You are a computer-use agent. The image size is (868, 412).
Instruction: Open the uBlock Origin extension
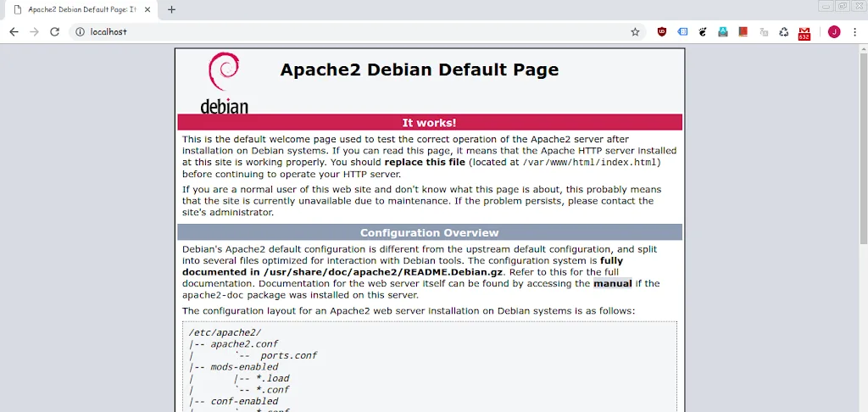pos(661,31)
